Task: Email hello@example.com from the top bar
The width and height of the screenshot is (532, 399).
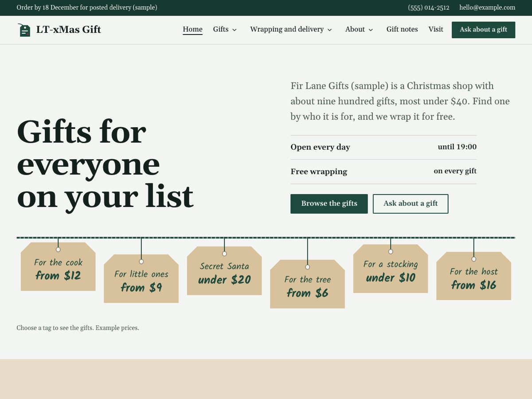Action: 487,8
